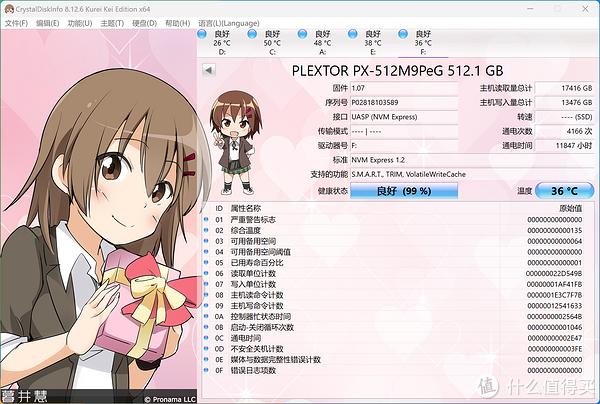
Task: Click the power-on count value 4166 次
Action: point(564,131)
